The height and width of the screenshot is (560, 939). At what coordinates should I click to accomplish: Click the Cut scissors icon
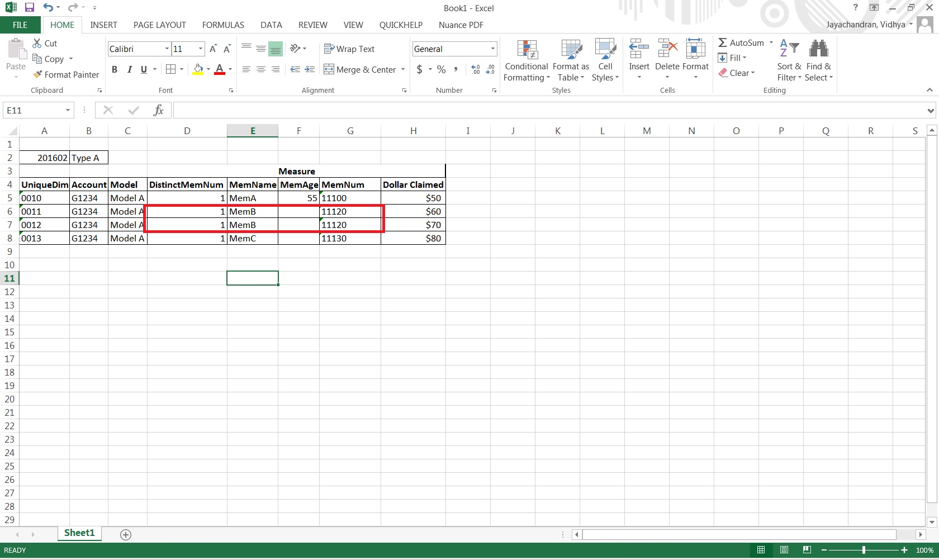37,43
